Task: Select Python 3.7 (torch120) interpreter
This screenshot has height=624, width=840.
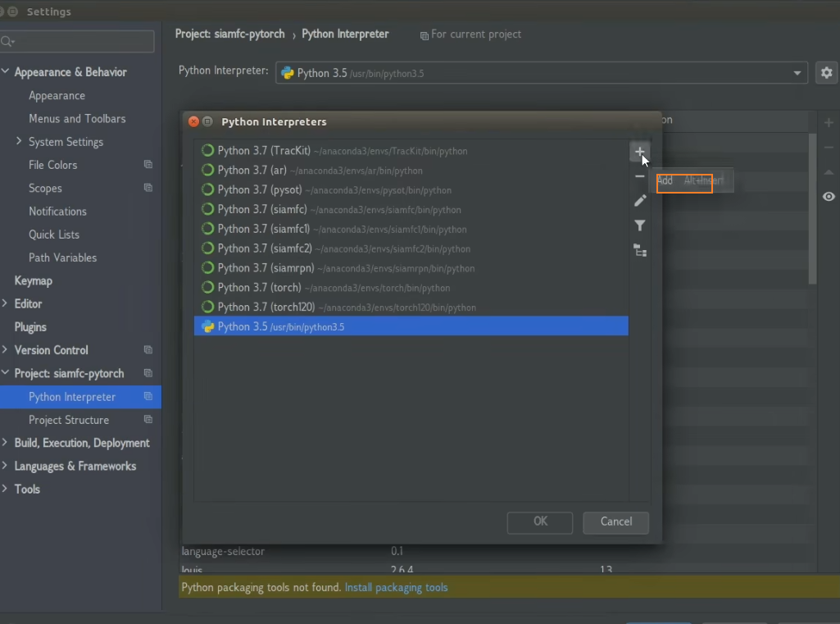Action: pos(411,307)
